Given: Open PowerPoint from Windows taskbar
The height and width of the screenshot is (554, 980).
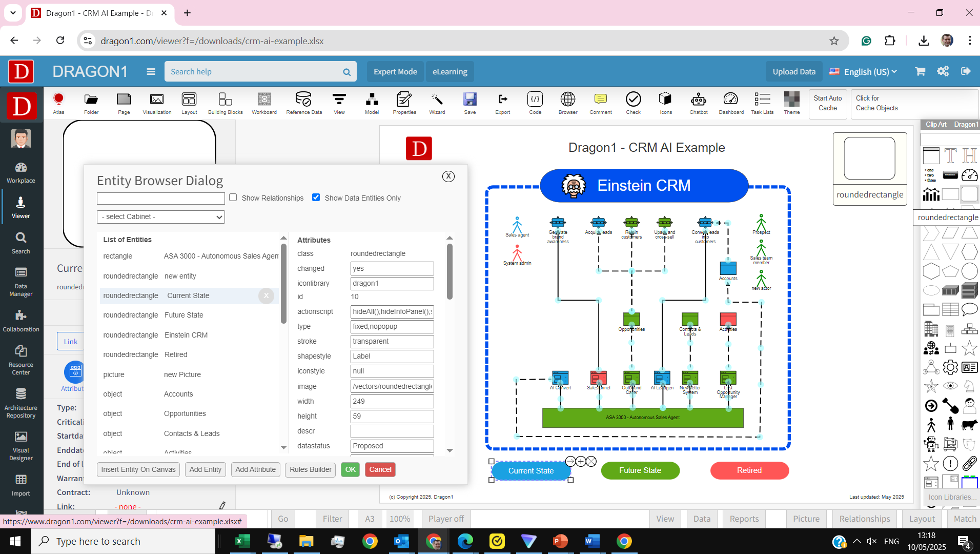Looking at the screenshot, I should tap(560, 541).
